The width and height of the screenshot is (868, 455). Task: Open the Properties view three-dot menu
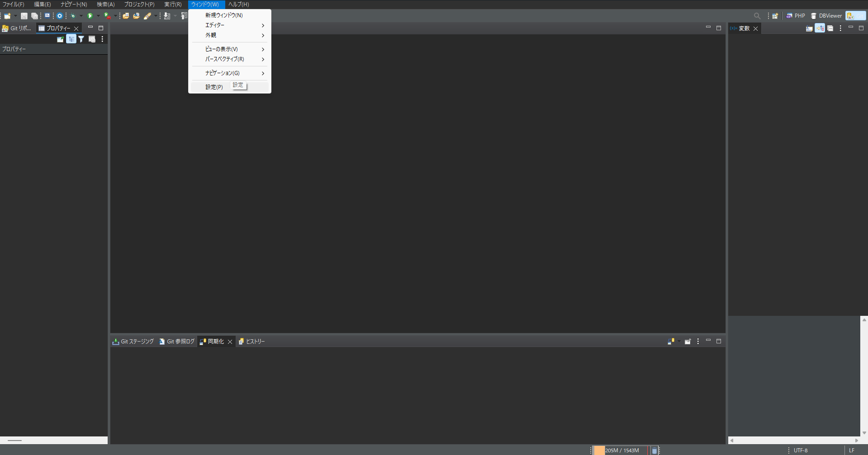(102, 39)
